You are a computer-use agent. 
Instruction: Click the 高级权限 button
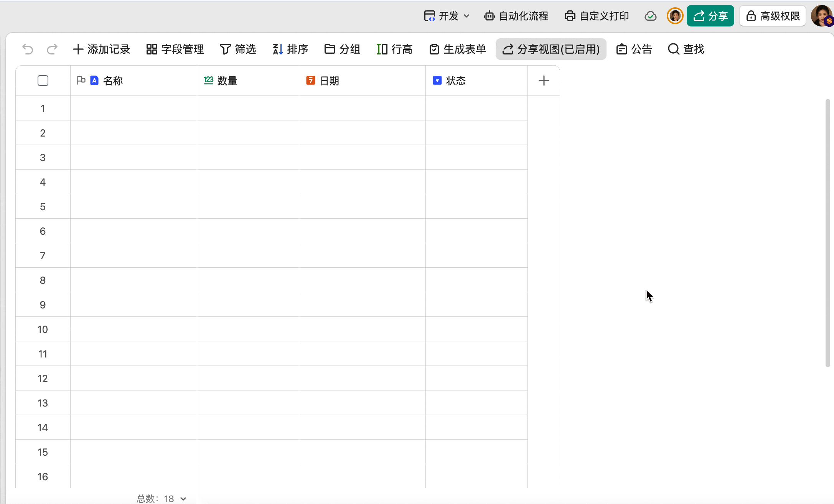773,16
